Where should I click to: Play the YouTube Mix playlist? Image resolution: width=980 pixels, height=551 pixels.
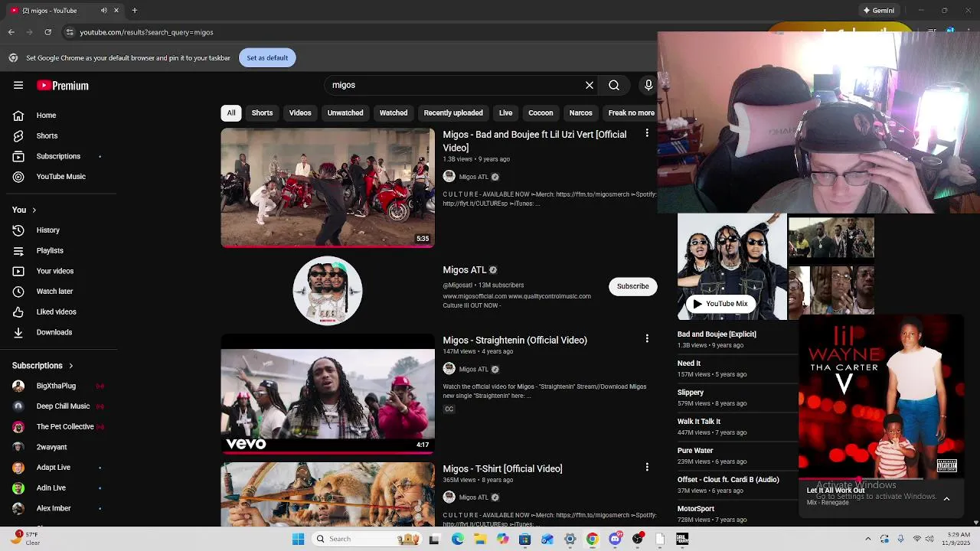pos(720,304)
